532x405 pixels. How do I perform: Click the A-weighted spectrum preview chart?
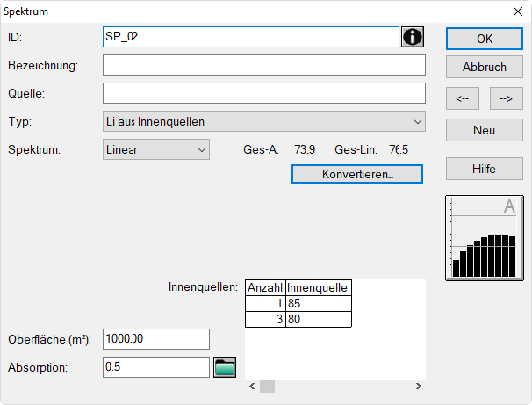tap(485, 238)
